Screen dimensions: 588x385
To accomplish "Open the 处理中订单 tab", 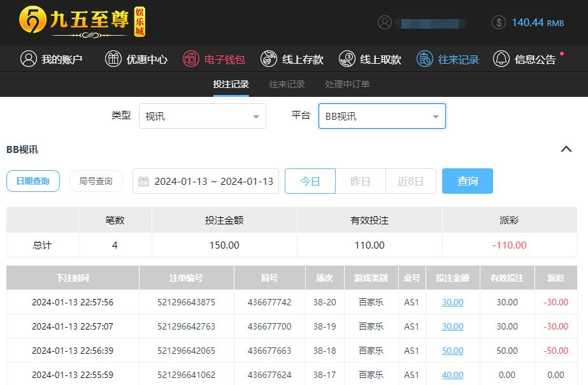I will [x=347, y=84].
